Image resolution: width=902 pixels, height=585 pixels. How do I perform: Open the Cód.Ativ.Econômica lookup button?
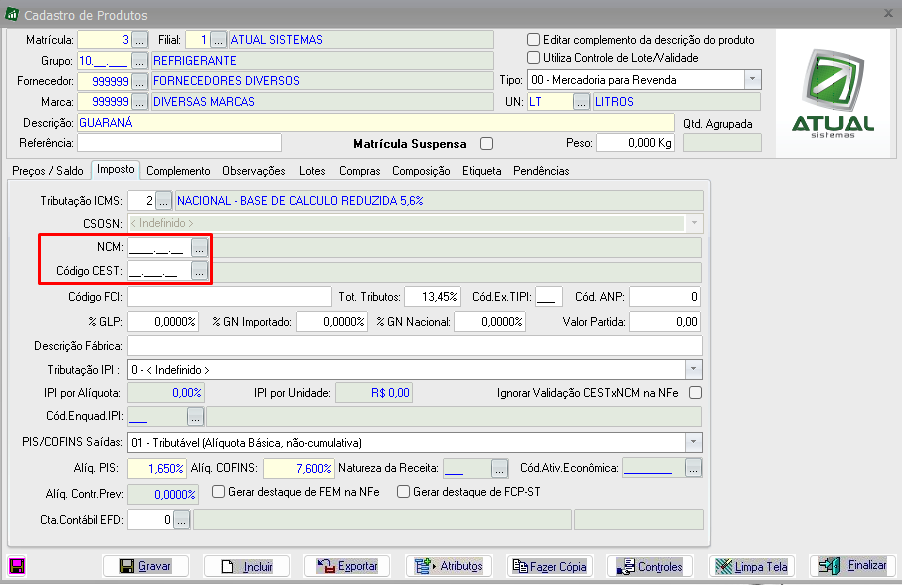pos(693,468)
